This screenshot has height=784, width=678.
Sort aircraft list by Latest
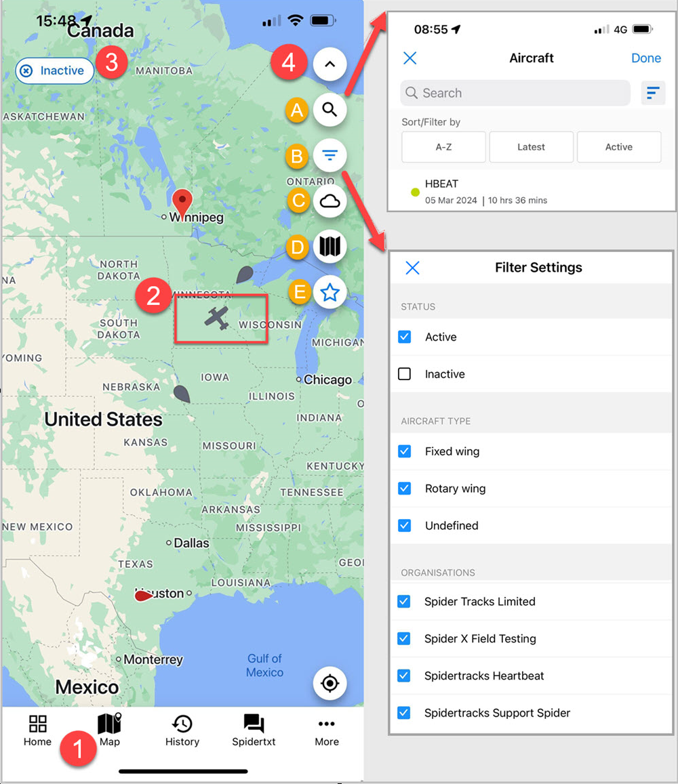click(531, 147)
